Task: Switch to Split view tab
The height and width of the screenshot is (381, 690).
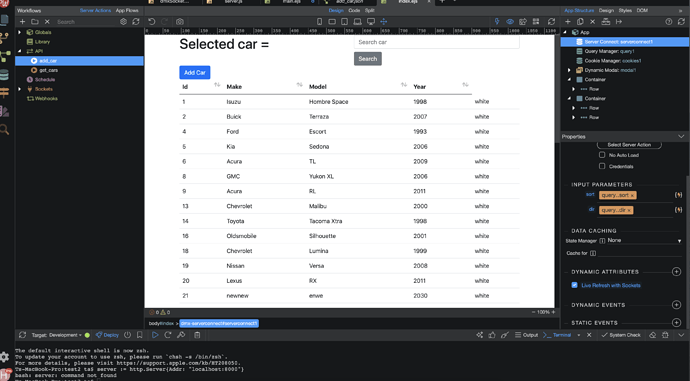Action: tap(370, 10)
